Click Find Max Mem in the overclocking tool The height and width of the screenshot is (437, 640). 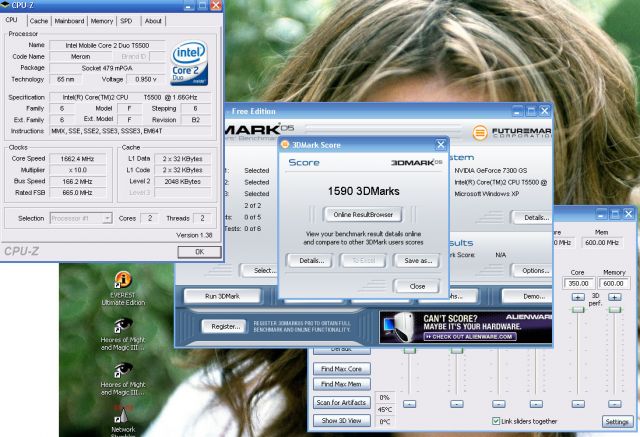click(x=342, y=384)
